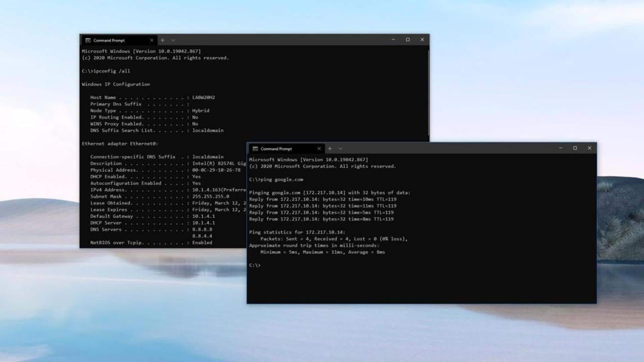Click the Description Intel(R) 82574L line

168,164
